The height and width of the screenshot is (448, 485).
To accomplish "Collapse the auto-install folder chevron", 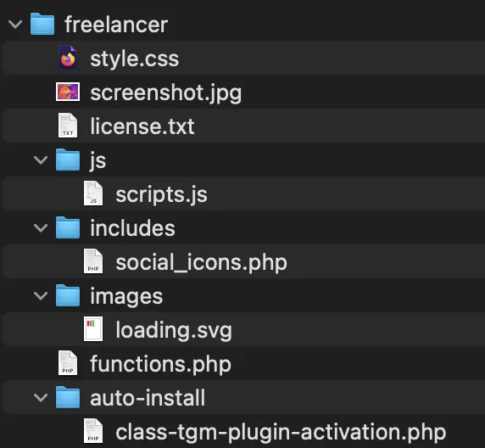I will [x=41, y=398].
